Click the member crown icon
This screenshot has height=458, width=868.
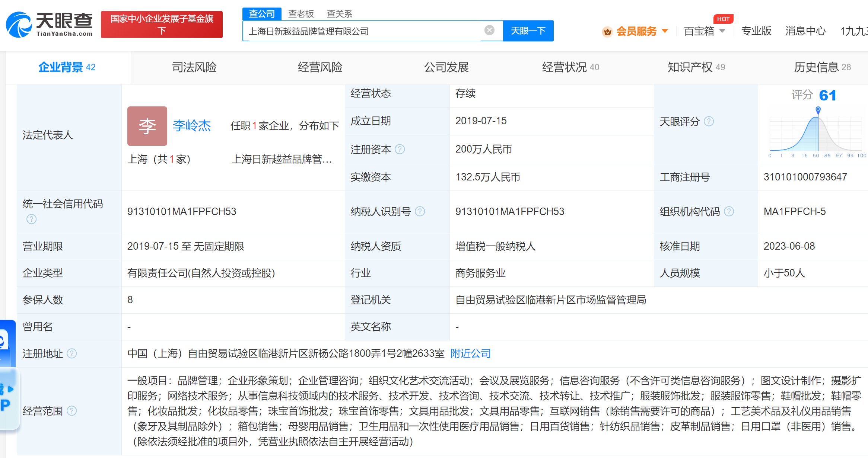[607, 32]
